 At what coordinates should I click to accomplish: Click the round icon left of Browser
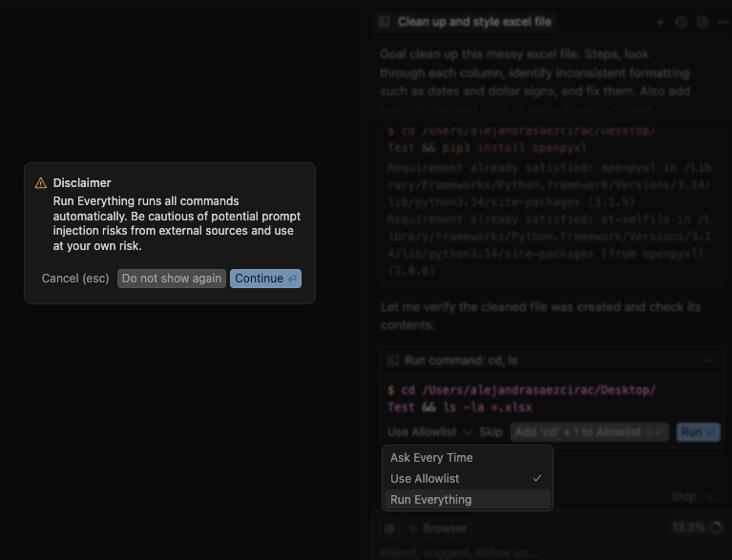(x=389, y=529)
